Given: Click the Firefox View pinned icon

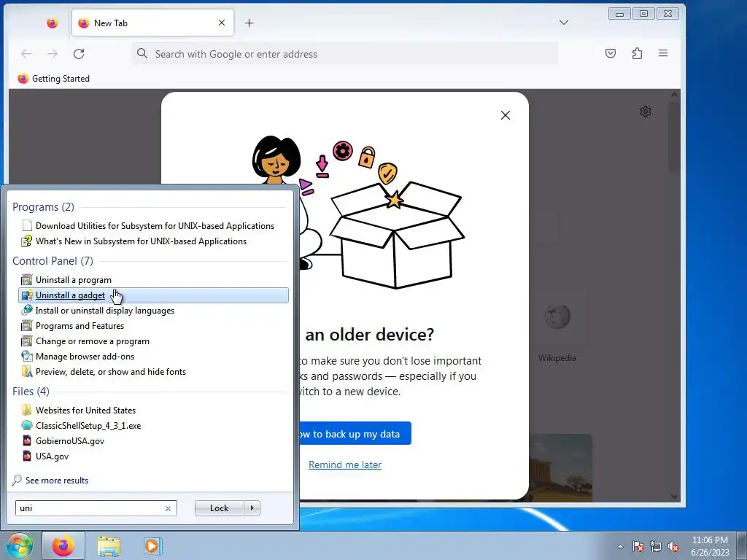Looking at the screenshot, I should 53,23.
